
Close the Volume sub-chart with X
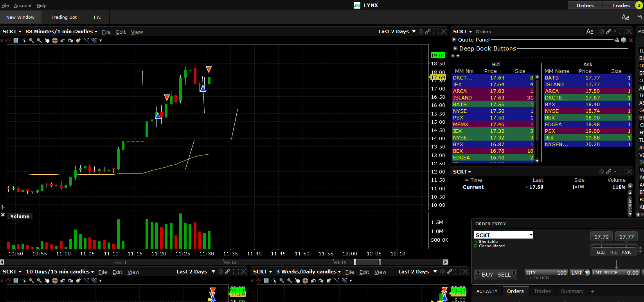point(3,215)
